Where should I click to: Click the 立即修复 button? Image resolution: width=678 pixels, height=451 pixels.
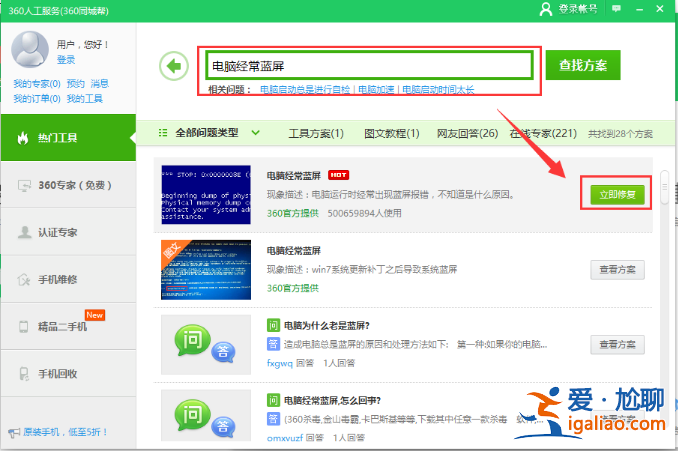pos(617,195)
